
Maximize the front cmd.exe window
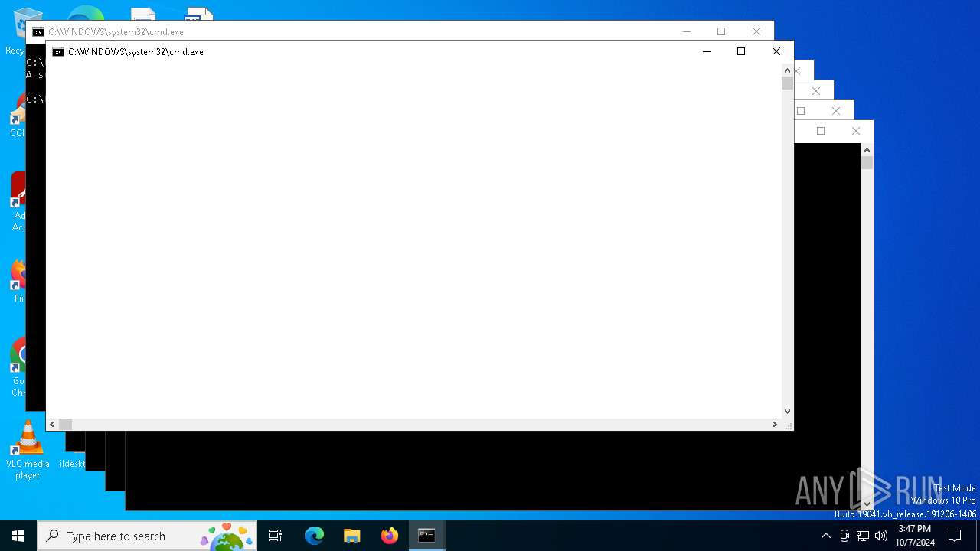point(741,51)
